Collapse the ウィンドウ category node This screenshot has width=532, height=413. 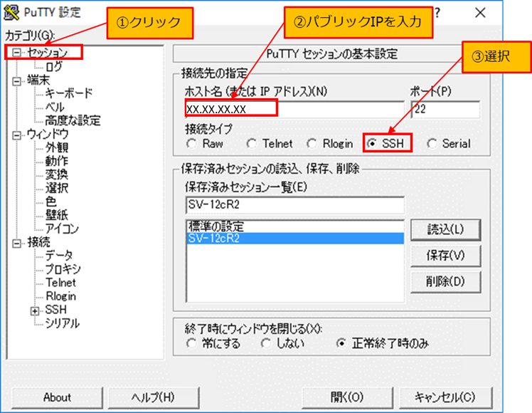[x=17, y=134]
